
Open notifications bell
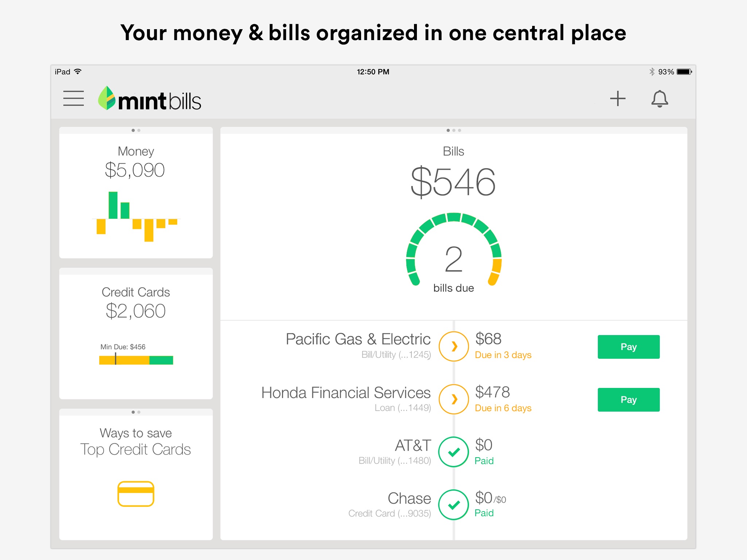click(x=659, y=99)
